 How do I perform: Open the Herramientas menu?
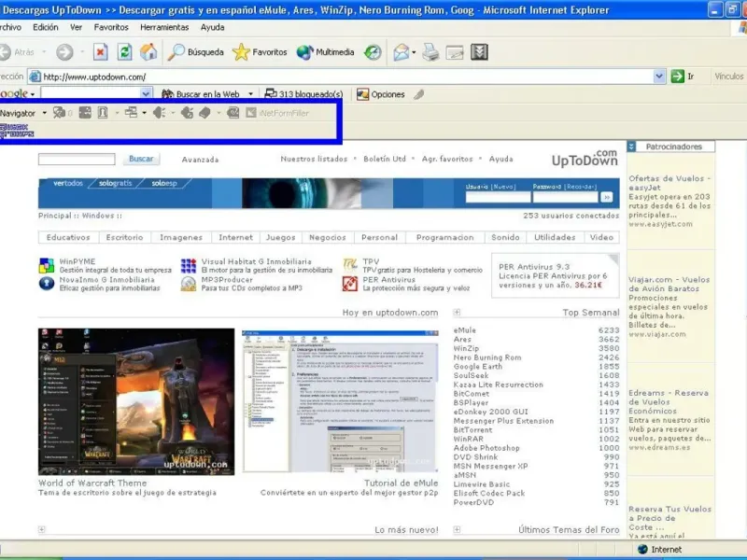pos(164,27)
